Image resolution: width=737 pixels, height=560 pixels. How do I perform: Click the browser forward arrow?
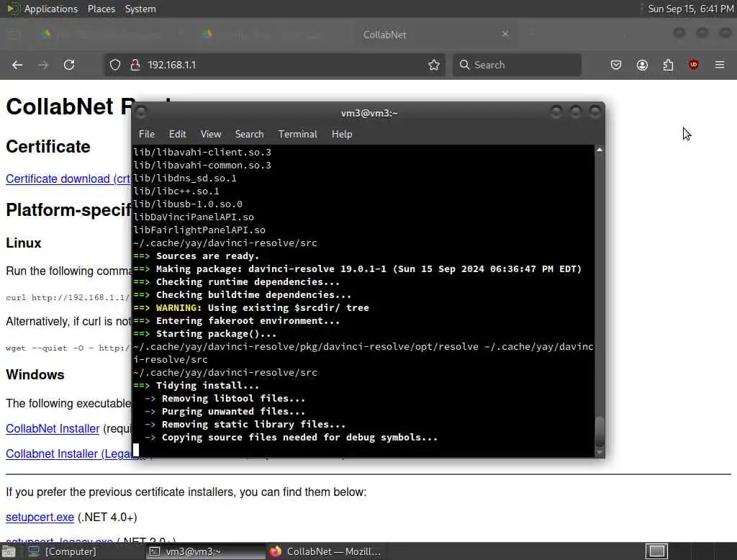[43, 65]
